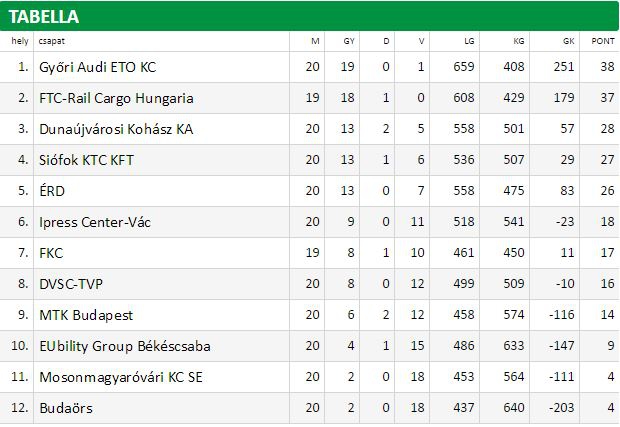Image resolution: width=620 pixels, height=427 pixels.
Task: Click Győri Audi's 38 points cell
Action: coord(607,66)
